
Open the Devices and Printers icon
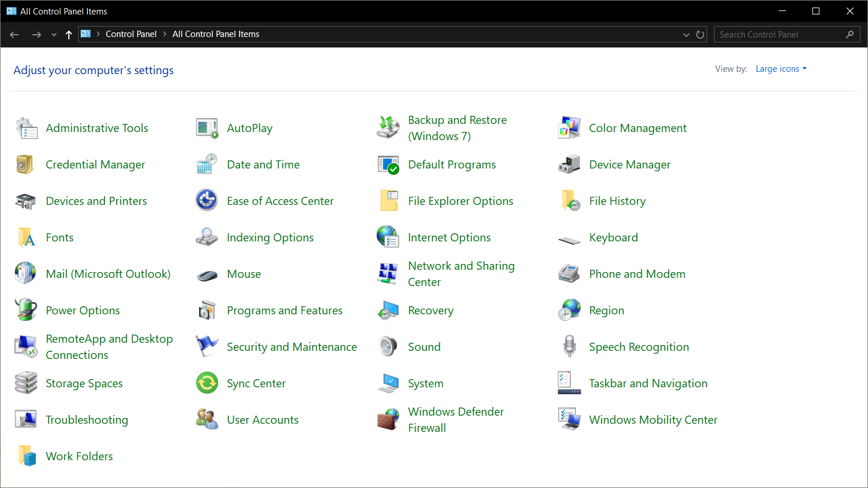[26, 201]
